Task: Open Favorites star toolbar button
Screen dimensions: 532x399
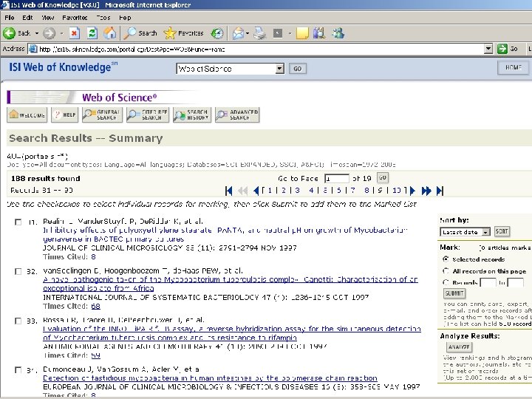Action: coord(183,33)
